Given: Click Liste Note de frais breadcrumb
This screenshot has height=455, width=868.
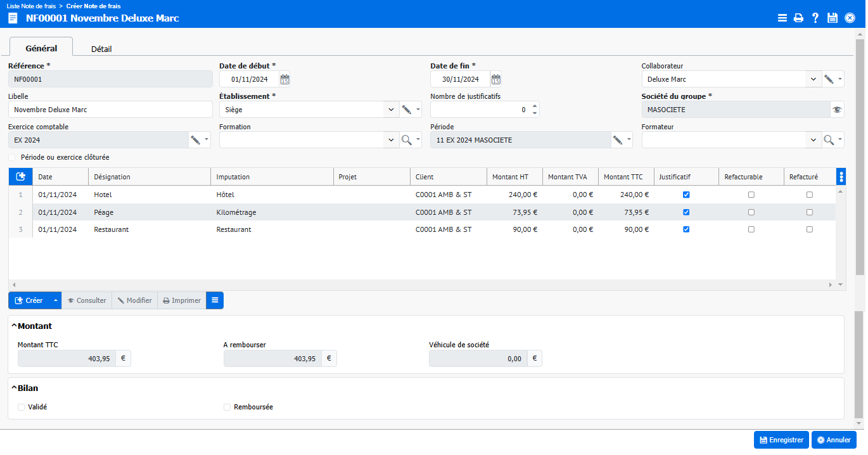Looking at the screenshot, I should click(30, 6).
